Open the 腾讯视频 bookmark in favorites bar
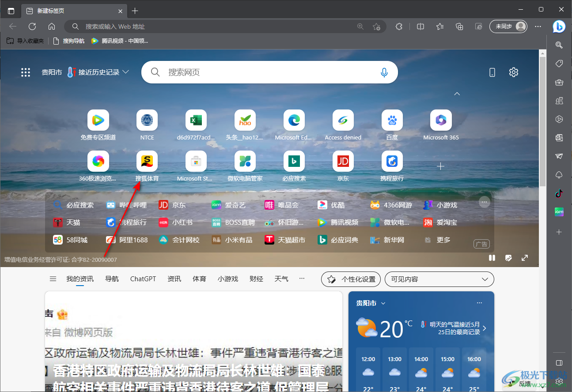 [x=120, y=41]
